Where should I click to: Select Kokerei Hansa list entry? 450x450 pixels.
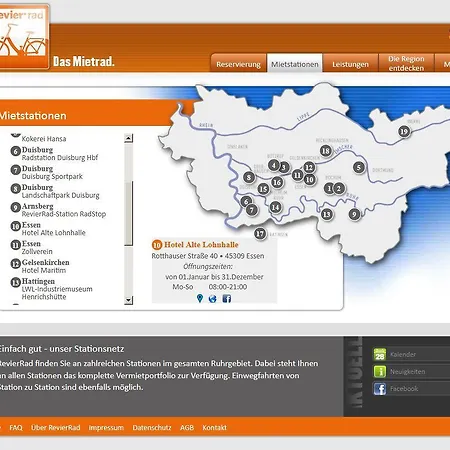click(44, 138)
